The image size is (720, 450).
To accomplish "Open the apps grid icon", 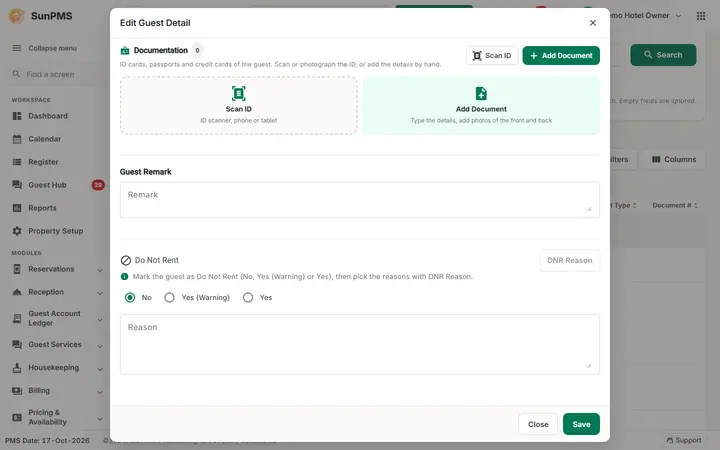I will tap(701, 16).
